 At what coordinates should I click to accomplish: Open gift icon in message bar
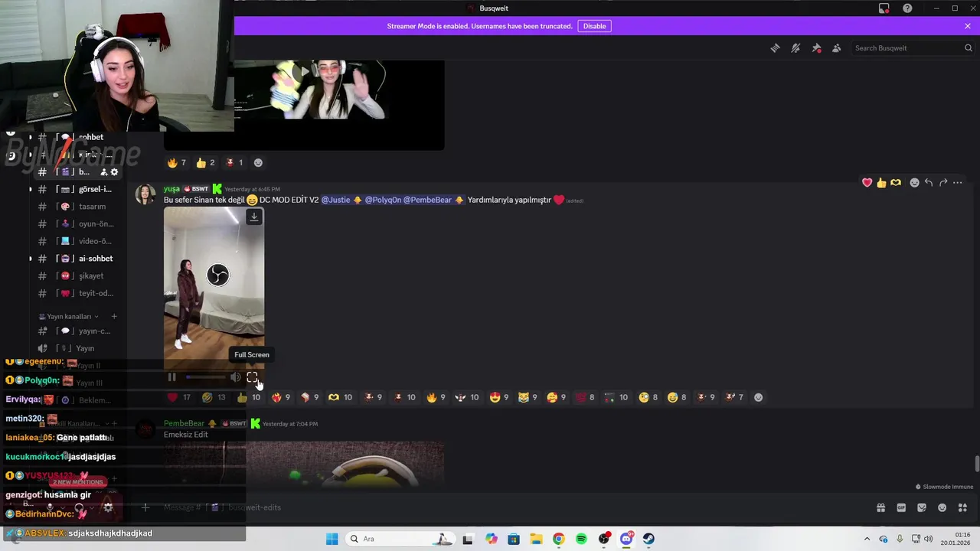pos(880,507)
